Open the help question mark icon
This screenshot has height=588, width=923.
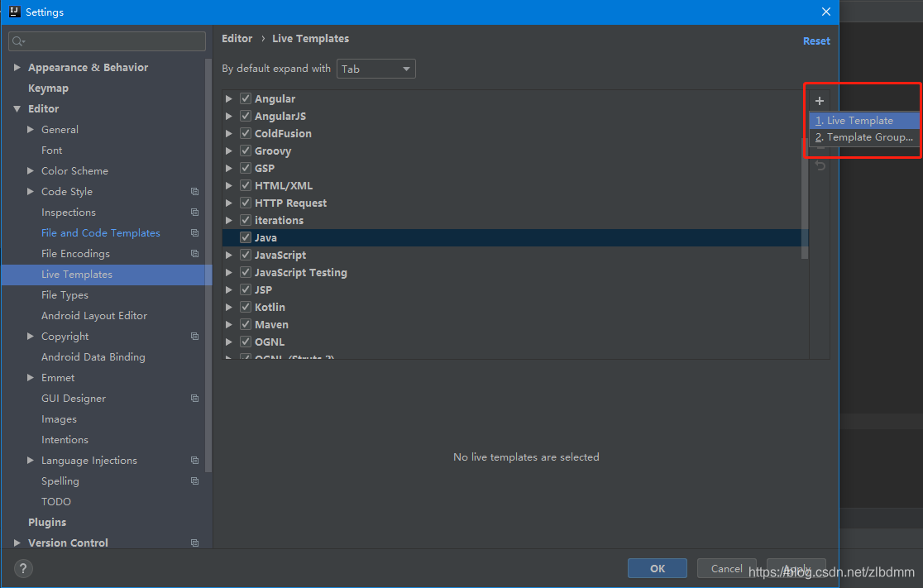coord(23,568)
